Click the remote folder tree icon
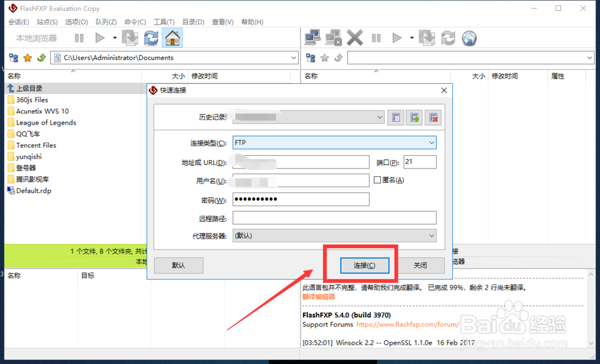Viewport: 600px width, 364px height. [x=311, y=58]
